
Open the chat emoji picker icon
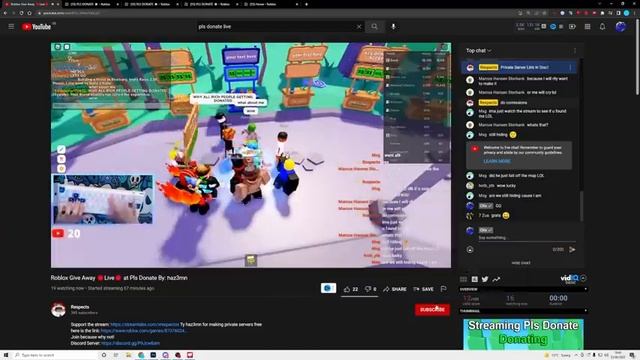(470, 249)
